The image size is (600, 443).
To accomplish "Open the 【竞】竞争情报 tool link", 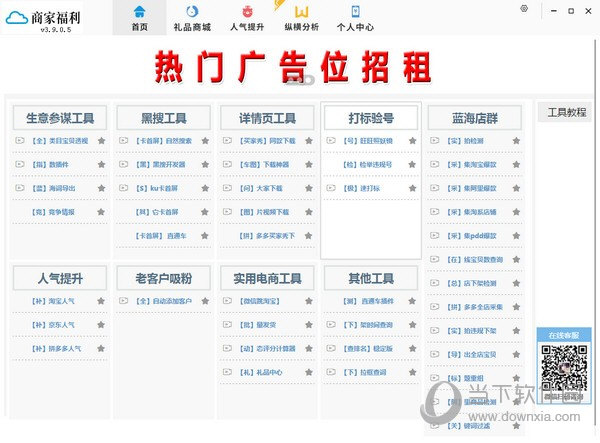I will click(x=53, y=212).
